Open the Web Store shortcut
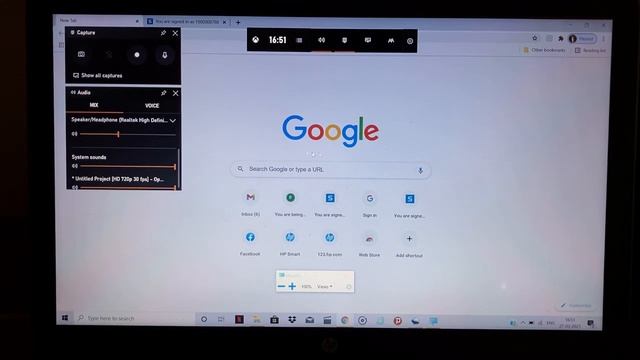 pos(369,244)
